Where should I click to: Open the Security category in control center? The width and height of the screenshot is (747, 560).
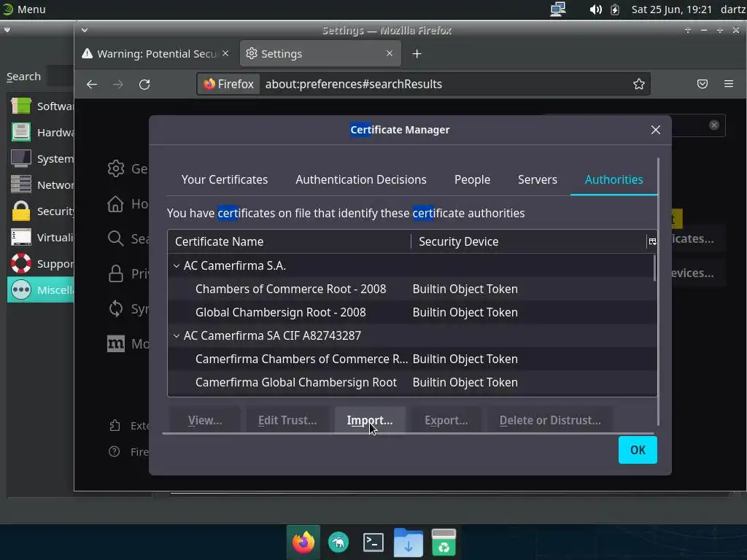tap(41, 211)
